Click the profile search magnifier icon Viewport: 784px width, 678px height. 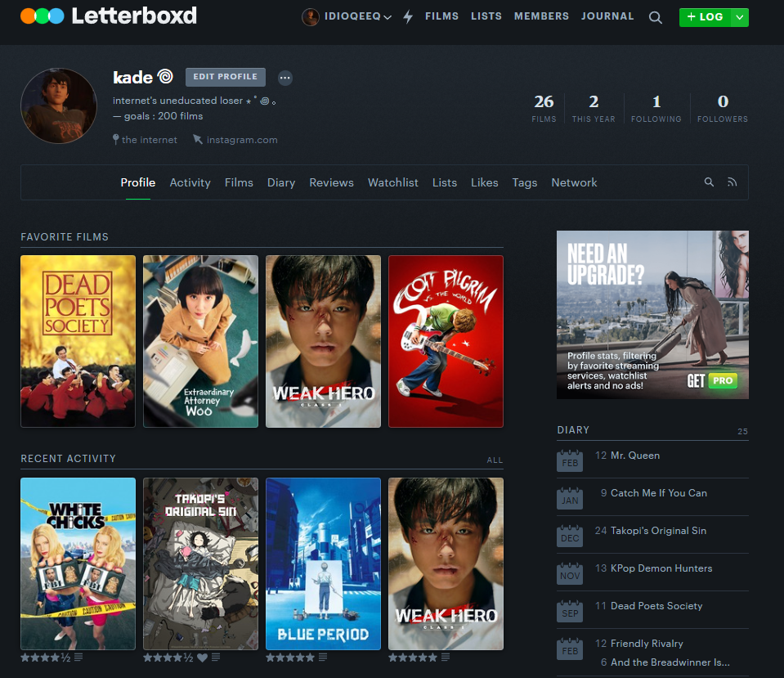pos(709,182)
